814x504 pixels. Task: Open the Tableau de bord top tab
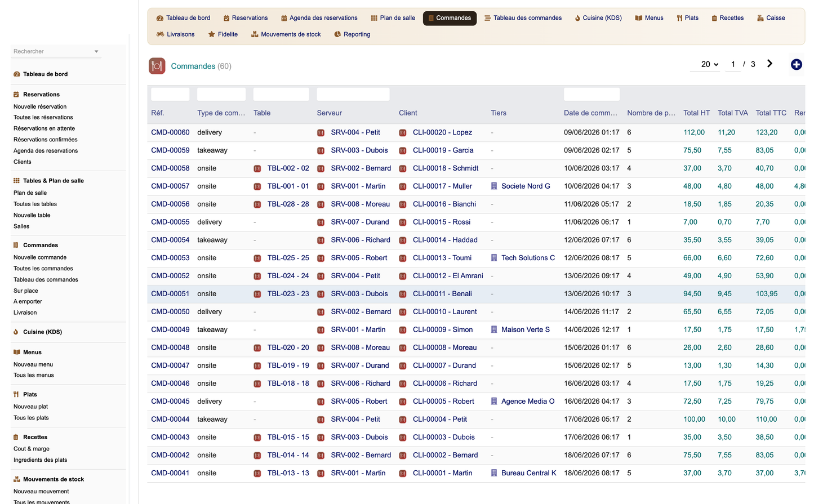pyautogui.click(x=183, y=18)
